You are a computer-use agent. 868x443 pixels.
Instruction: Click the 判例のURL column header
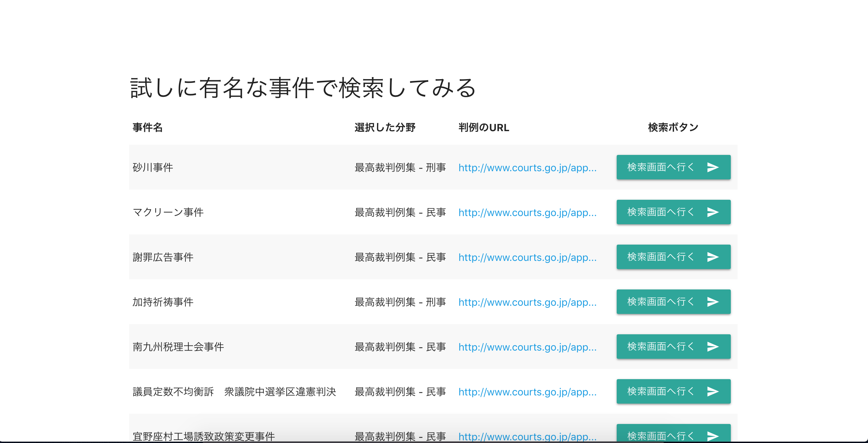(483, 127)
